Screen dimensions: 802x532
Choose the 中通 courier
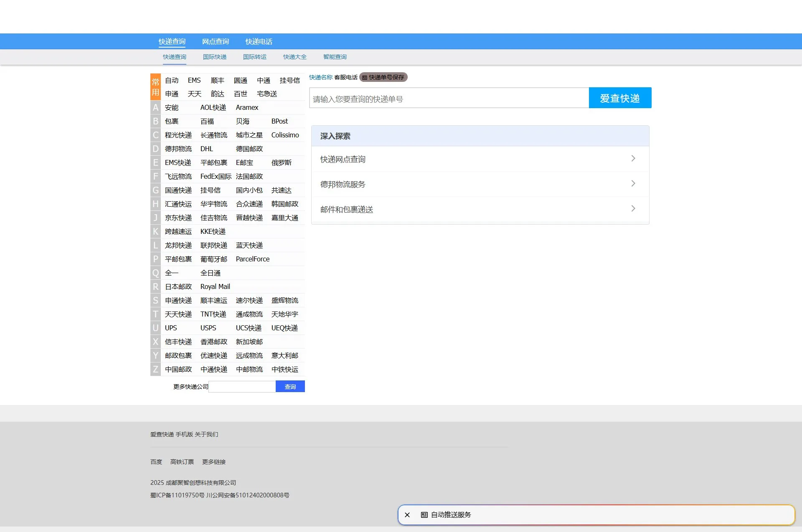tap(264, 80)
